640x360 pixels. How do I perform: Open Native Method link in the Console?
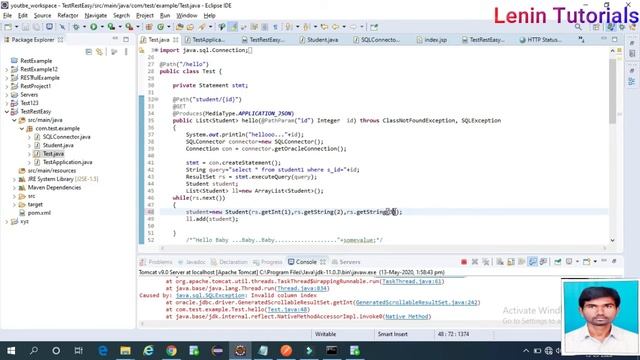pos(407,317)
